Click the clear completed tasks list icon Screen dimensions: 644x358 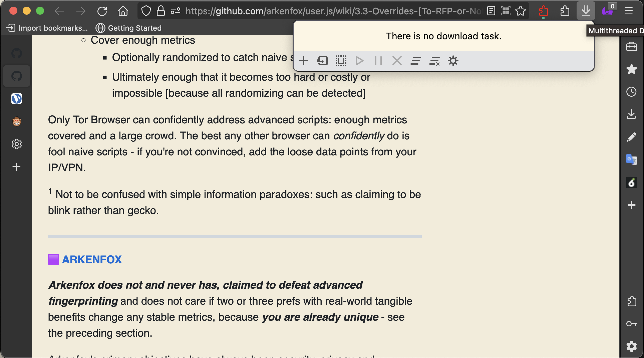pyautogui.click(x=434, y=61)
